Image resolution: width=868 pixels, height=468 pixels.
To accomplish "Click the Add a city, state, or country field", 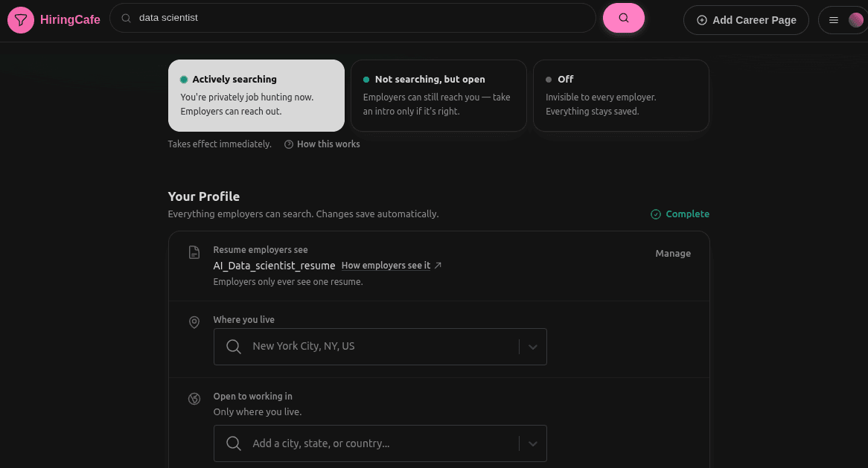I will 380,443.
